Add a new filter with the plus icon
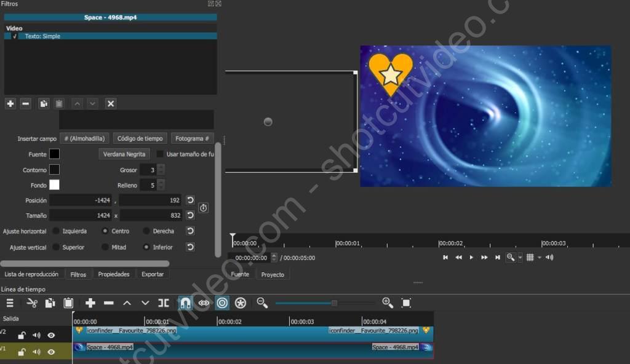630x364 pixels. [10, 103]
